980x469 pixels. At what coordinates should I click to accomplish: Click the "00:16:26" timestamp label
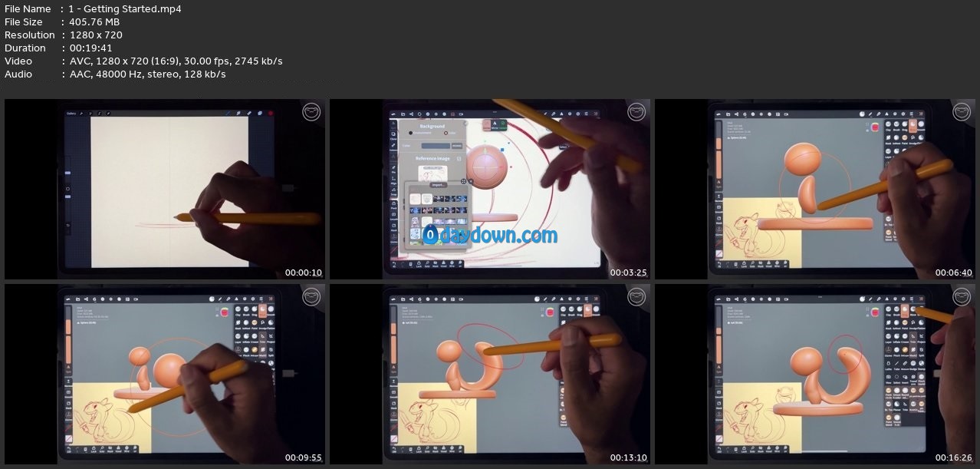pos(953,458)
